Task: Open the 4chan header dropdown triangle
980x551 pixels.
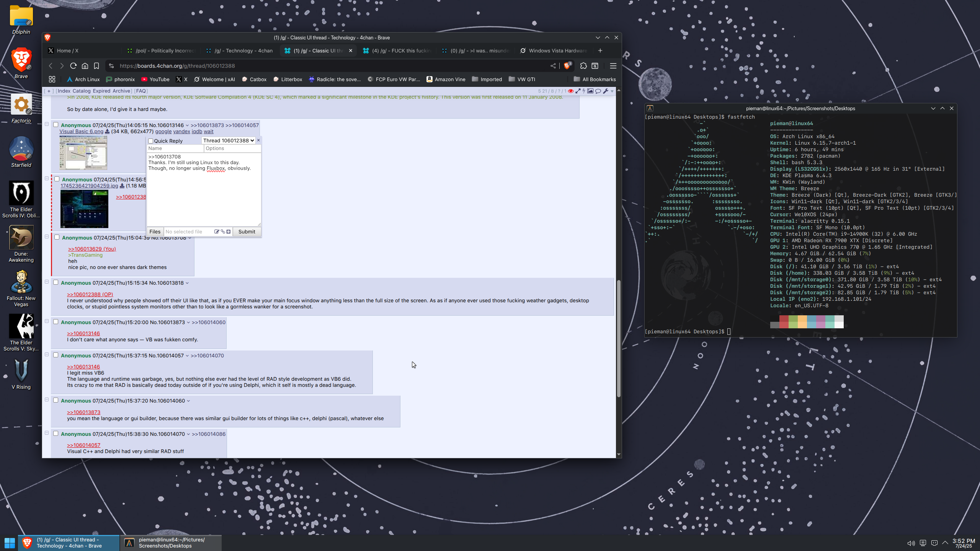Action: (612, 91)
